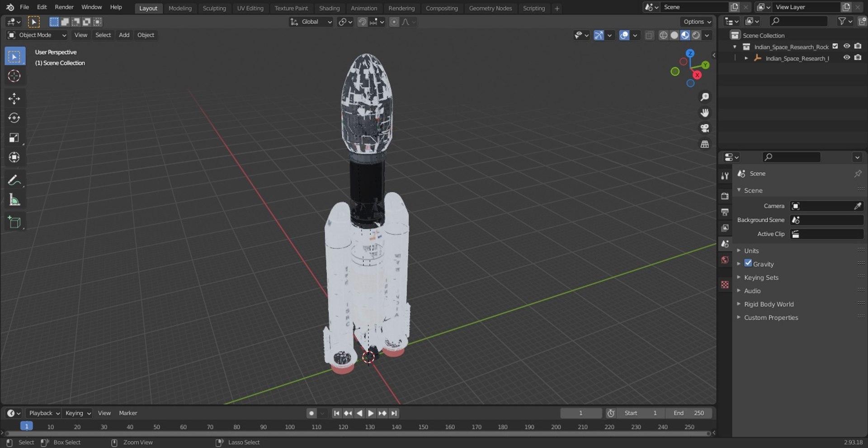Click the zoom magnifier viewport icon
The image size is (868, 448).
point(704,97)
